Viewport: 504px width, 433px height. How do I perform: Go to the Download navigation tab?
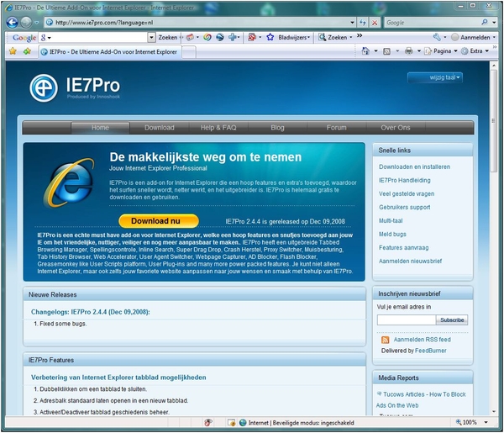(x=160, y=128)
